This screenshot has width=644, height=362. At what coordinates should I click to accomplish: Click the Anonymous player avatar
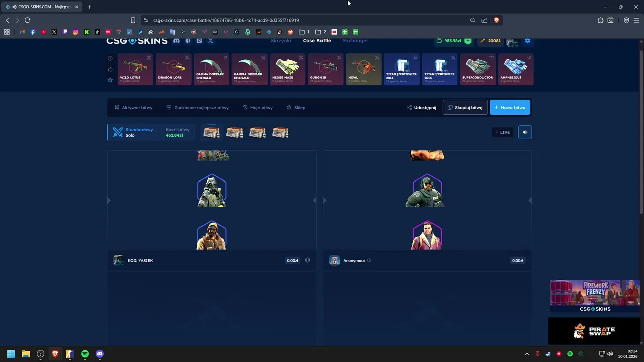click(x=334, y=260)
